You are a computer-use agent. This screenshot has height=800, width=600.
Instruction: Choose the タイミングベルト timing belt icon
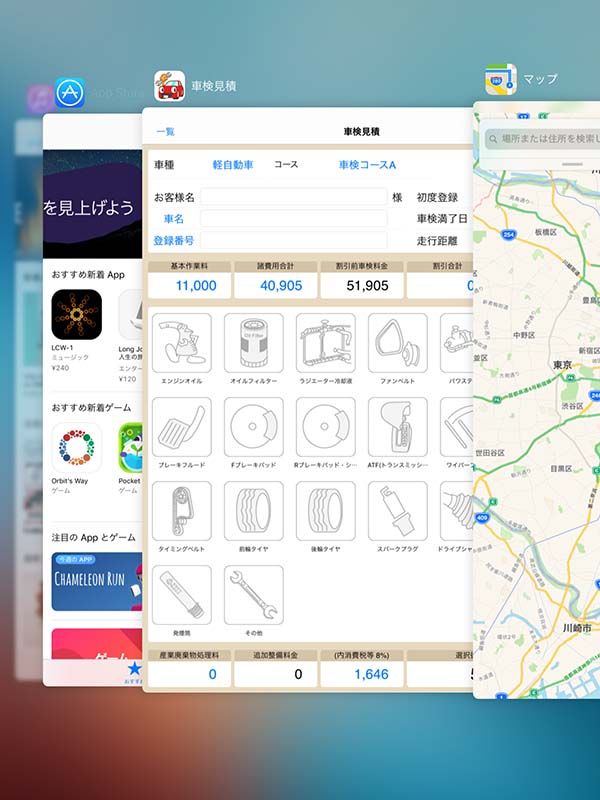[181, 511]
